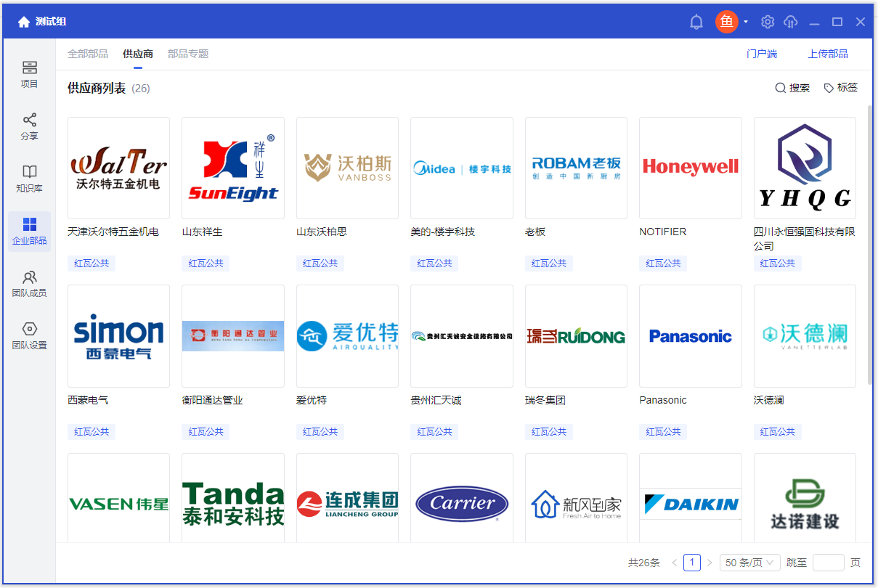Screen dimensions: 878x588
Task: Click the 红瓦公共 tag under 西蒙电气
Action: click(x=92, y=432)
